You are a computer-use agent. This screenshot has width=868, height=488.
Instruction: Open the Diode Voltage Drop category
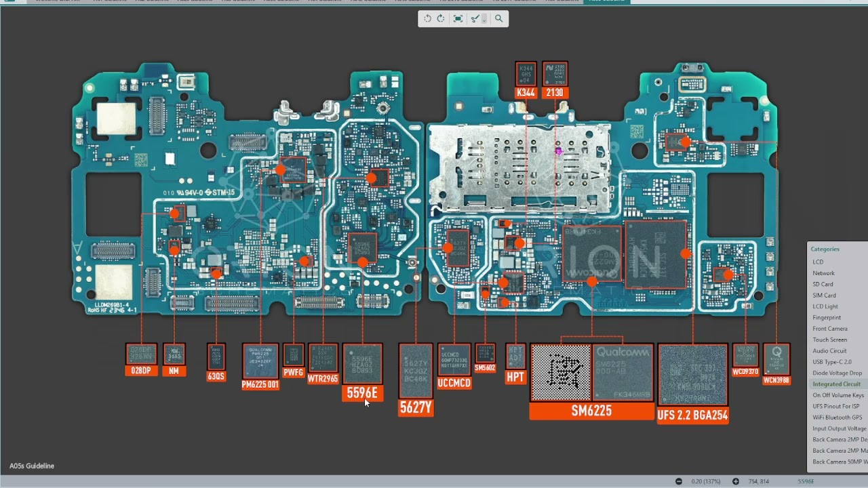837,373
